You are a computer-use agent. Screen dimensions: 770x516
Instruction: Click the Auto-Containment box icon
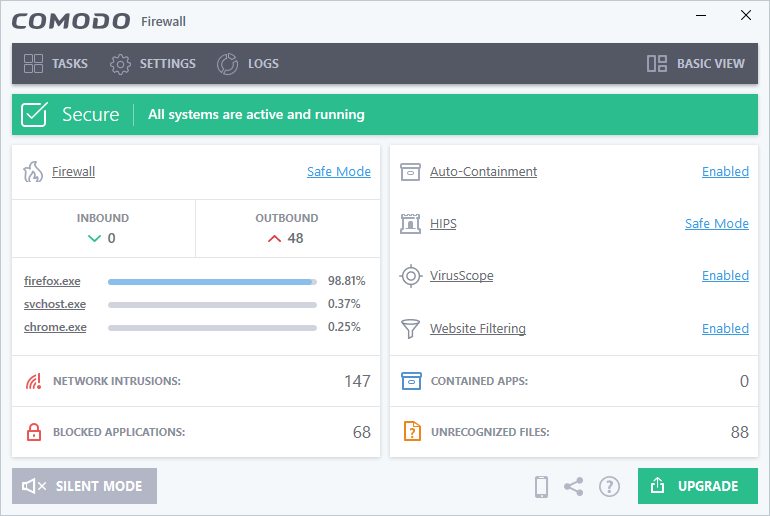[x=410, y=172]
